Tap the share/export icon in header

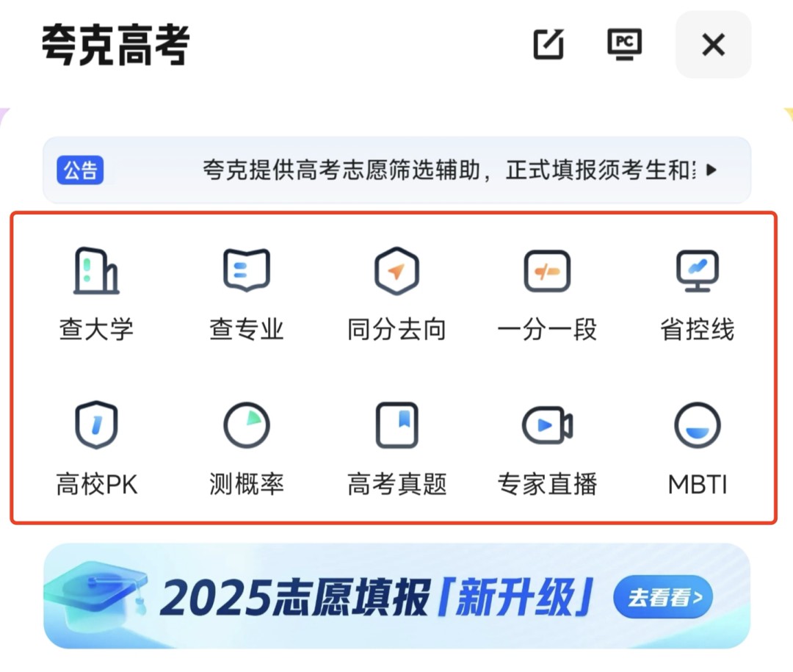point(548,45)
